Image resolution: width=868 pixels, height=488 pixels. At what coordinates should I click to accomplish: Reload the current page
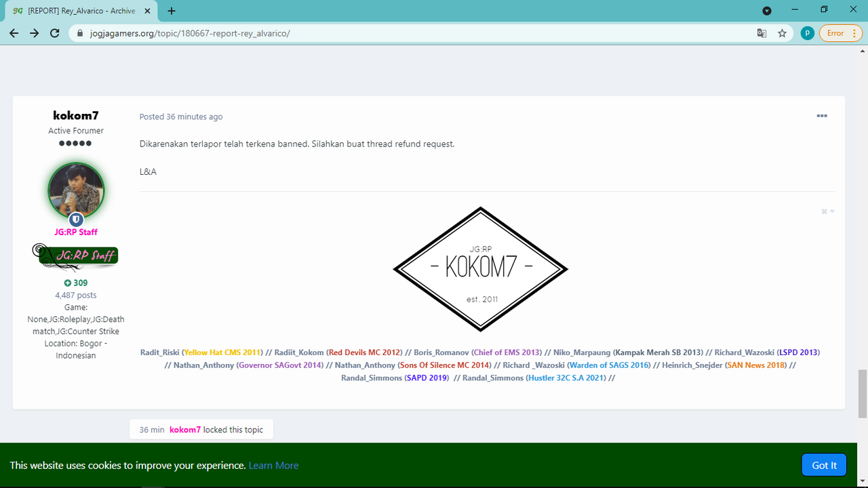click(x=55, y=33)
